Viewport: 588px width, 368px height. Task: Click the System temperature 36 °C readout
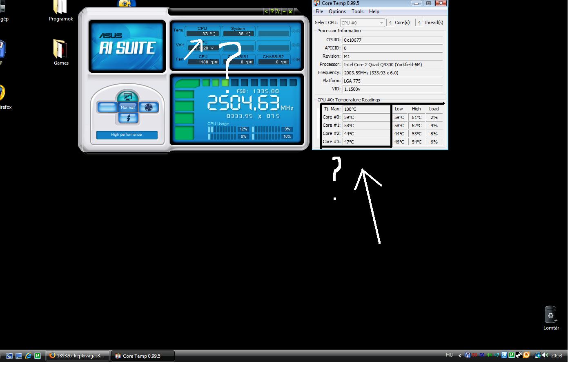click(x=238, y=34)
